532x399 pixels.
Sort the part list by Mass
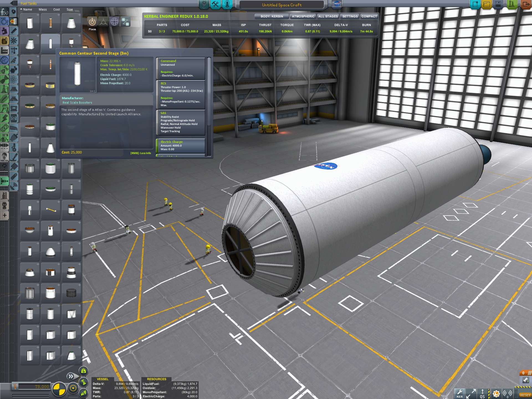tap(43, 9)
